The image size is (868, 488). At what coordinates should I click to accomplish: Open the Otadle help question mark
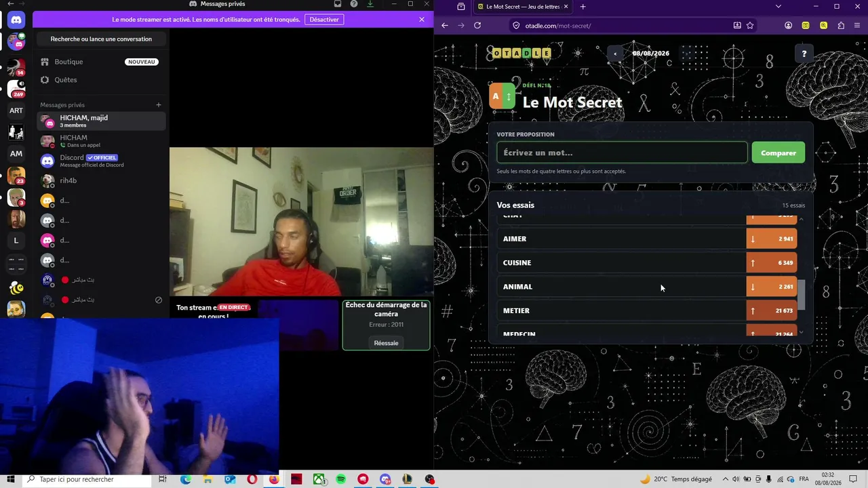tap(804, 54)
